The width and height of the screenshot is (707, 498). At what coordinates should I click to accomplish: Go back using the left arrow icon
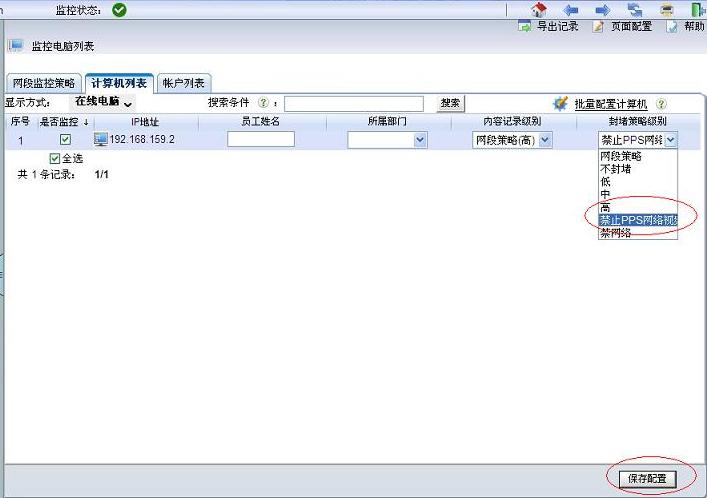(572, 9)
